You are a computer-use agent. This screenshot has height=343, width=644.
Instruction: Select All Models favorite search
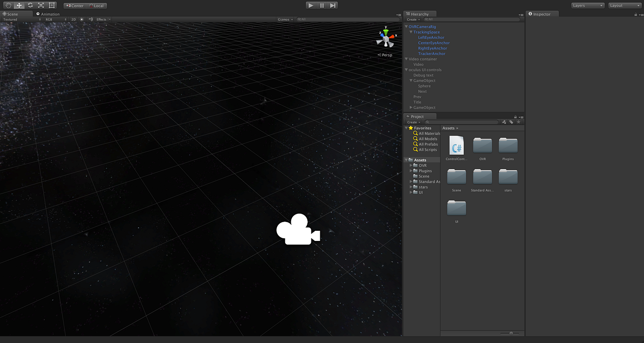(425, 139)
